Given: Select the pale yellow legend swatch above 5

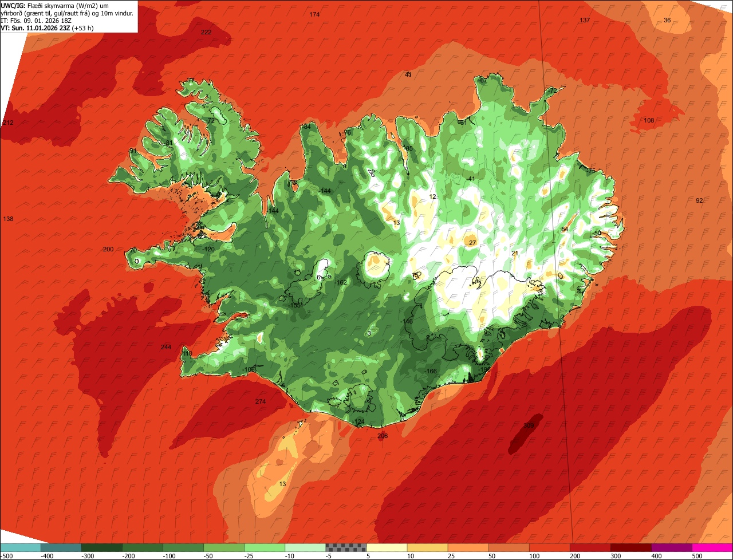Looking at the screenshot, I should pyautogui.click(x=387, y=547).
